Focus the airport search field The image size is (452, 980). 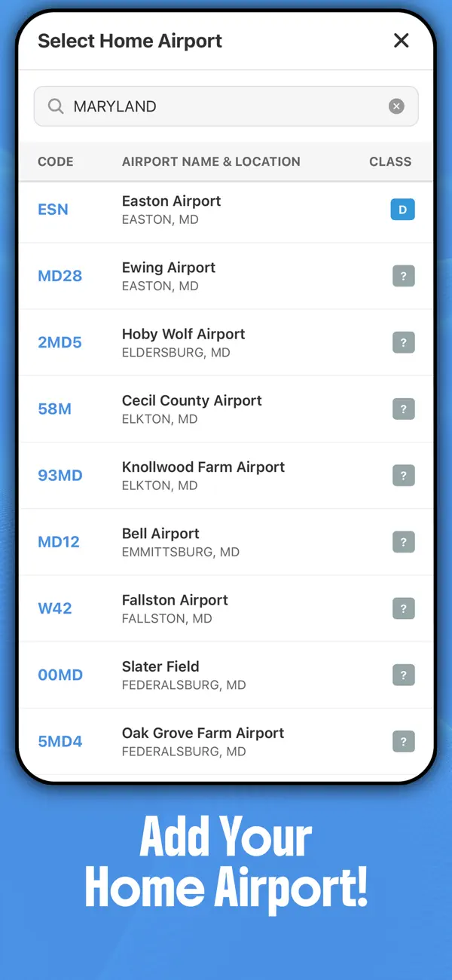(x=226, y=106)
